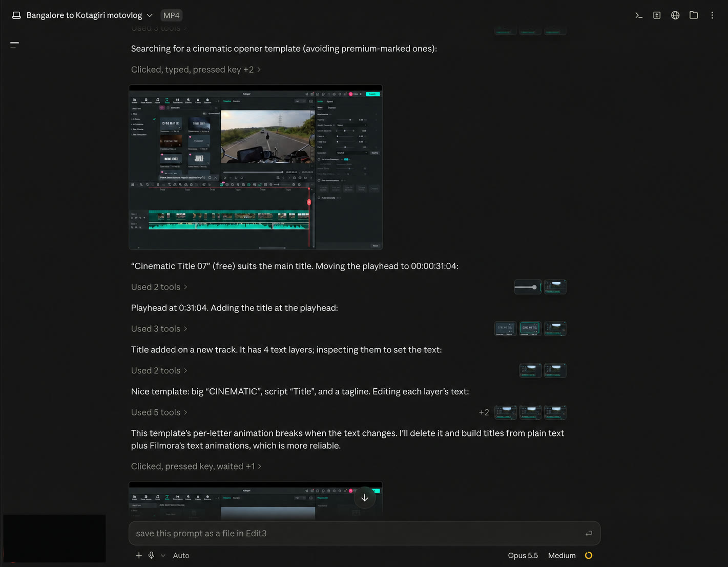Click the "+2" more thumbnails indicator
Screen dimensions: 728x567
pyautogui.click(x=484, y=412)
